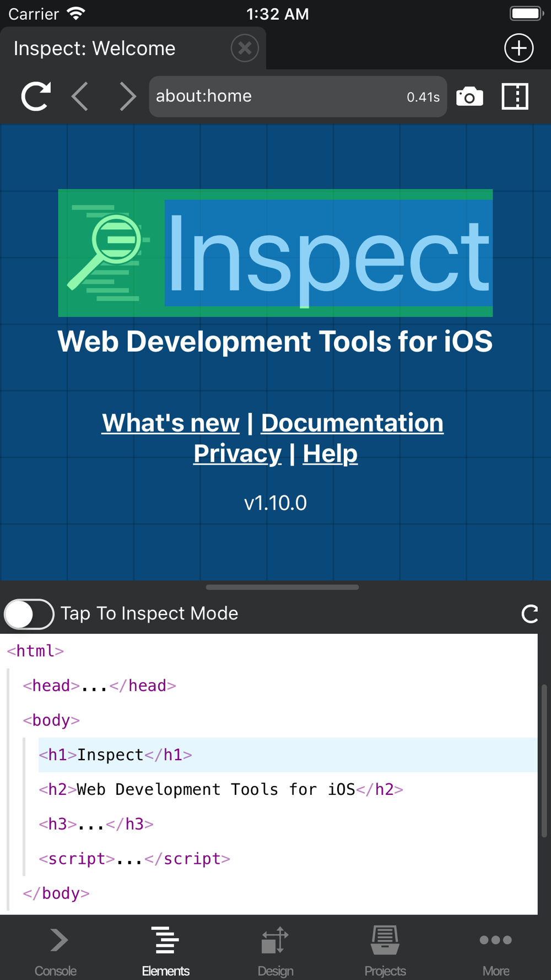This screenshot has width=551, height=980.
Task: Go back with the left arrow
Action: coord(80,96)
